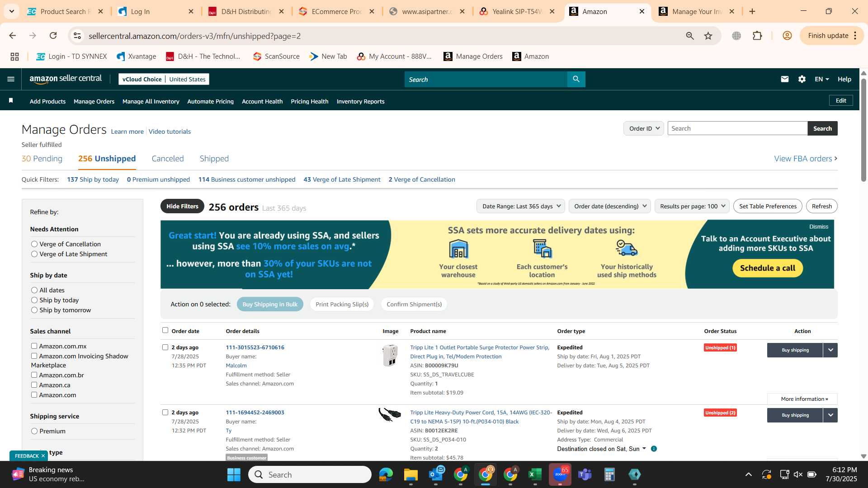This screenshot has width=868, height=488.
Task: Click 137 Ship by today quick filter
Action: [x=93, y=179]
